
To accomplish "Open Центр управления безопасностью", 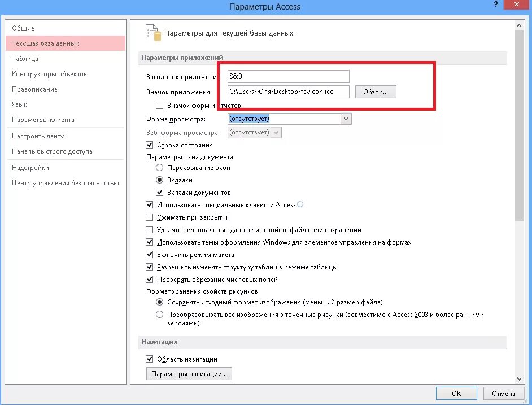I will [x=66, y=183].
